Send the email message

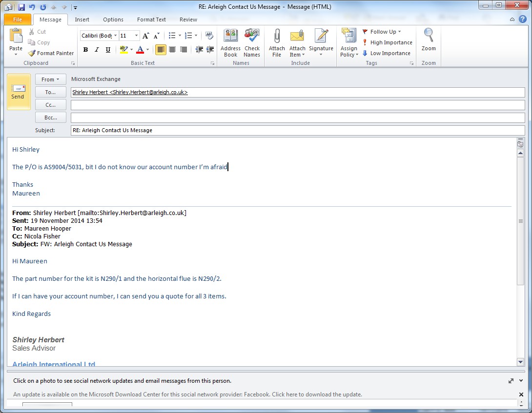click(x=19, y=92)
